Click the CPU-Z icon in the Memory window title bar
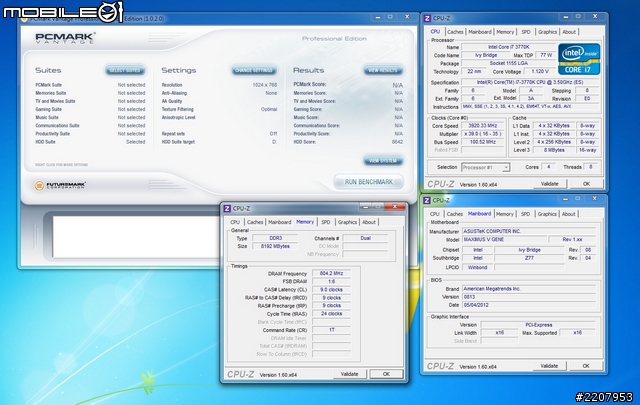Screen dimensions: 640x405 click(x=227, y=209)
